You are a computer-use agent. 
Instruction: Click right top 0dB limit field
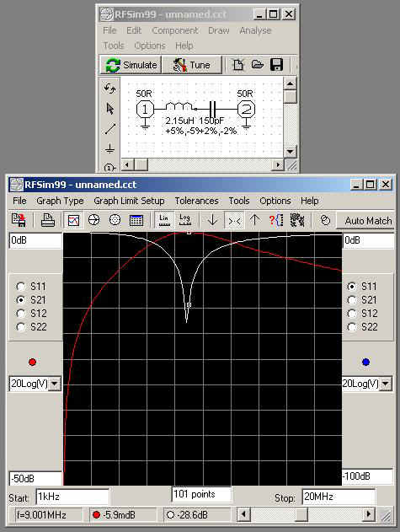369,240
